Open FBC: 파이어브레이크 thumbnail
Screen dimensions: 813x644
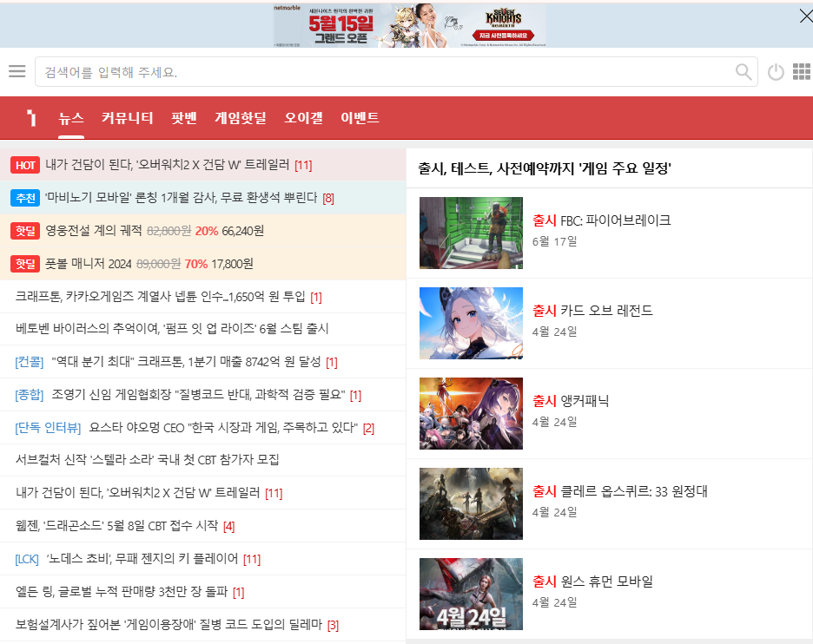coord(471,233)
